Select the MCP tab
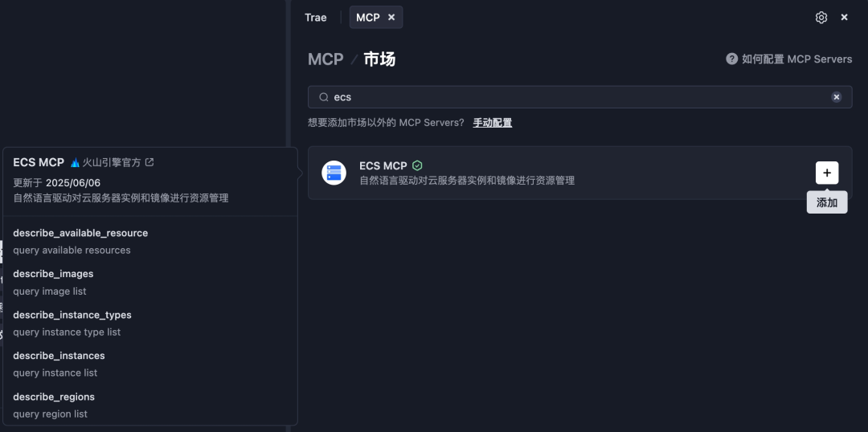 (x=367, y=18)
